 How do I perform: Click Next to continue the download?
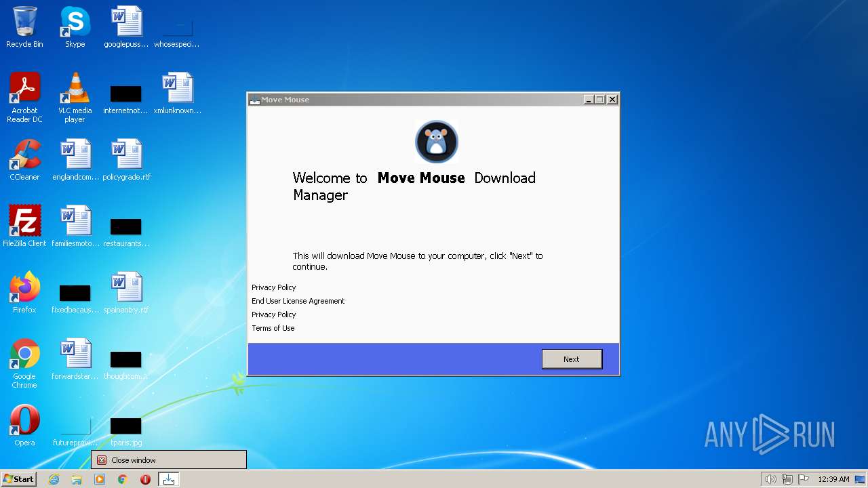572,359
